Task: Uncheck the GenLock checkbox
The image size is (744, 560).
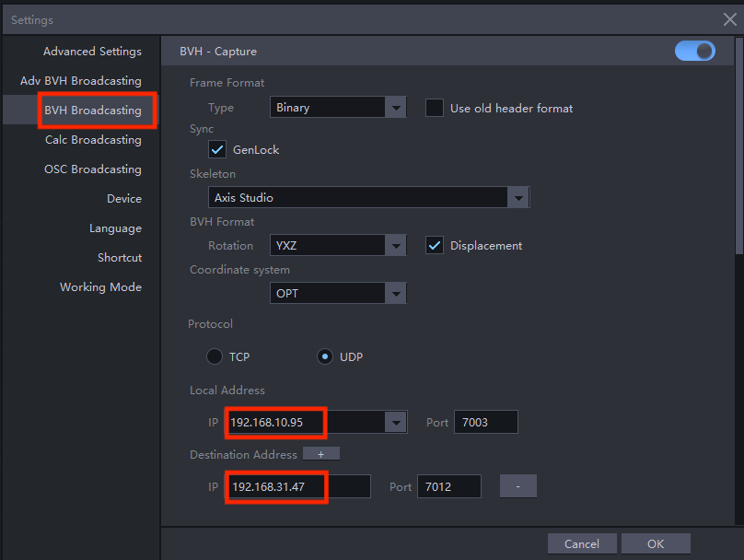Action: coord(217,149)
